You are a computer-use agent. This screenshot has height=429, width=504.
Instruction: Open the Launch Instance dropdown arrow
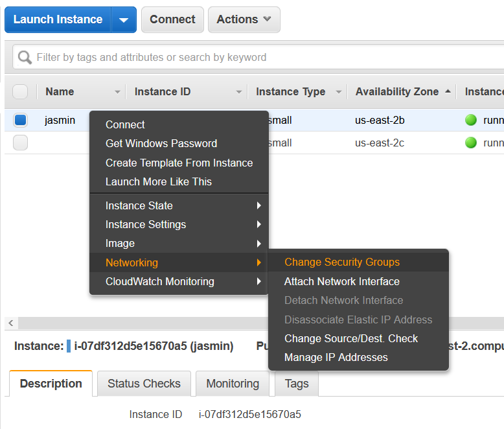tap(124, 20)
